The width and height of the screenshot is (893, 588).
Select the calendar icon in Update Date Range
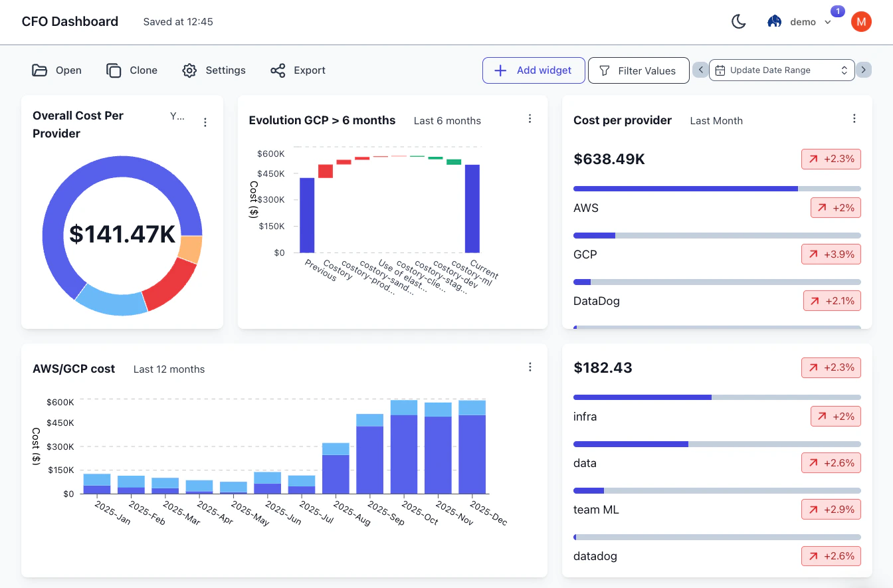pyautogui.click(x=721, y=69)
